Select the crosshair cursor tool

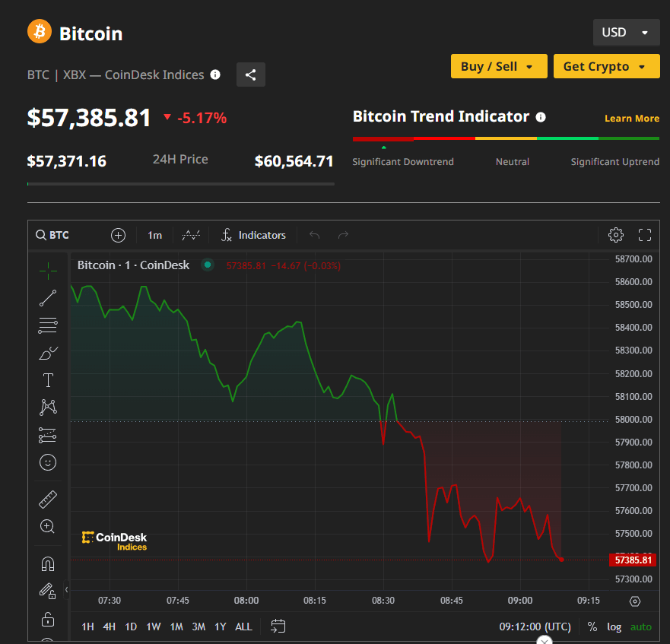pyautogui.click(x=48, y=271)
